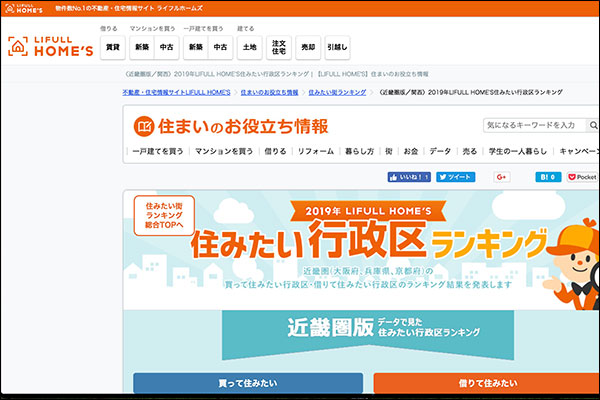Click the LIFULL HOME'S logo
This screenshot has height=400, width=600.
(50, 46)
